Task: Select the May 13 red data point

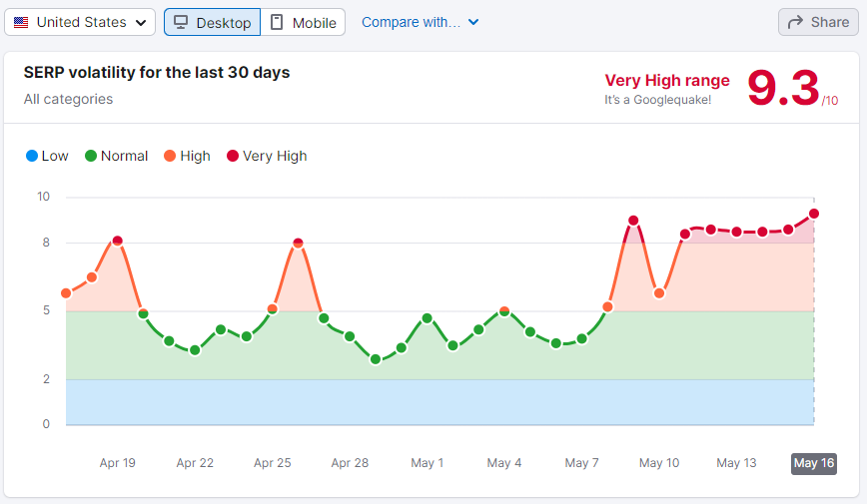Action: 736,233
